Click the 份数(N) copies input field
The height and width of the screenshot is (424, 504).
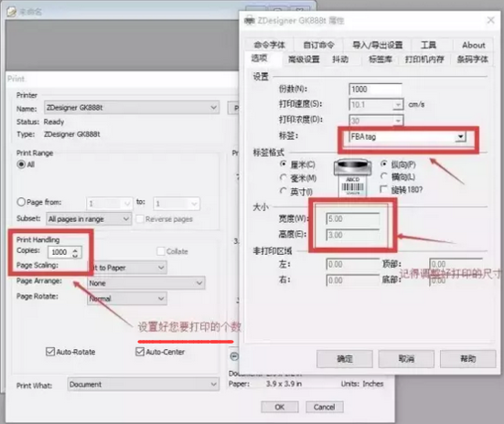pyautogui.click(x=375, y=90)
